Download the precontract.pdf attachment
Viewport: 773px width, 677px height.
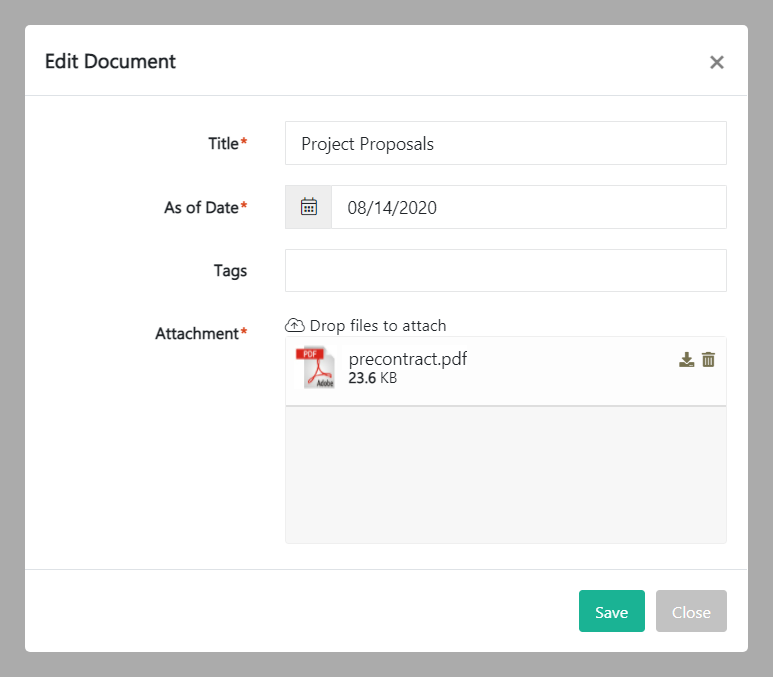(686, 360)
